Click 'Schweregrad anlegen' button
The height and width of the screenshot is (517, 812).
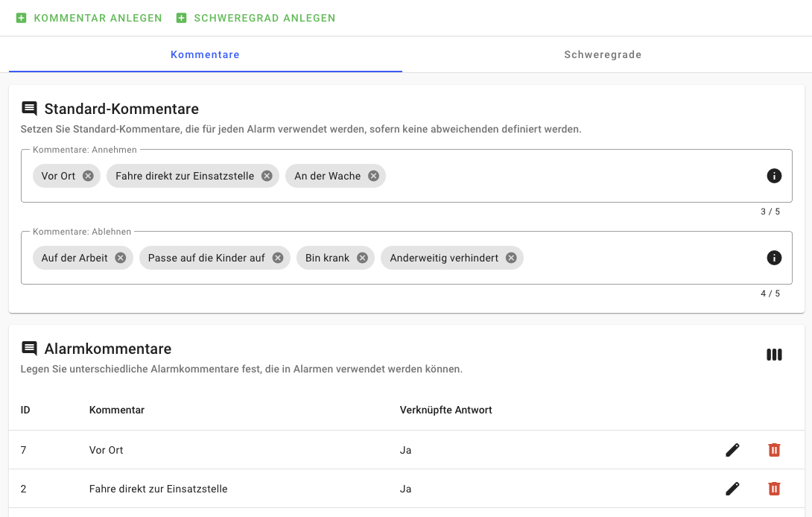(256, 18)
